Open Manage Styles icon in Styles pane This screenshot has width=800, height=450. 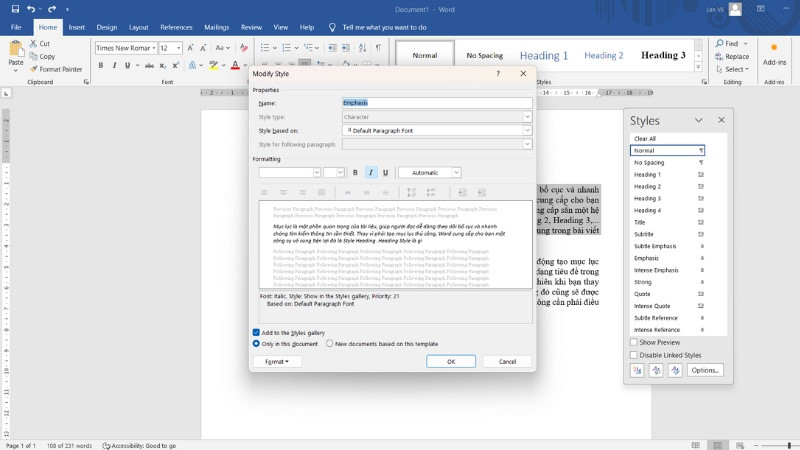(x=675, y=370)
